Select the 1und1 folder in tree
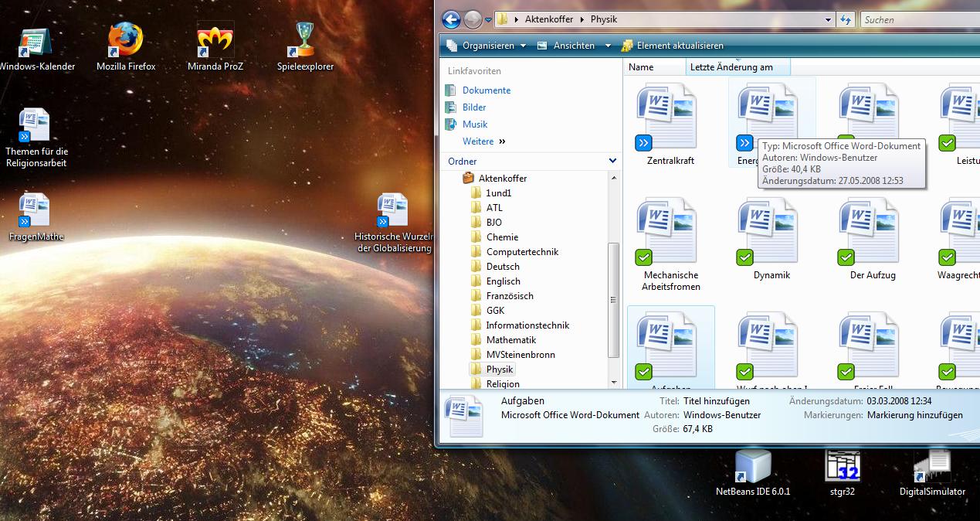Viewport: 980px width, 521px height. 498,193
